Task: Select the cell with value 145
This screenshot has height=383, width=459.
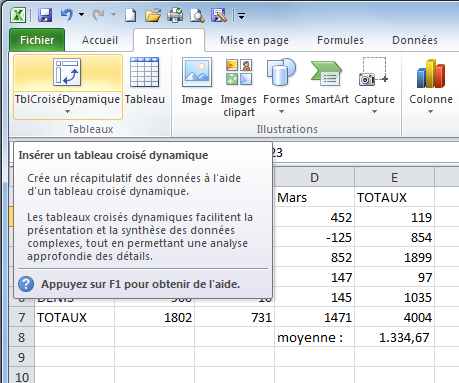Action: tap(314, 297)
